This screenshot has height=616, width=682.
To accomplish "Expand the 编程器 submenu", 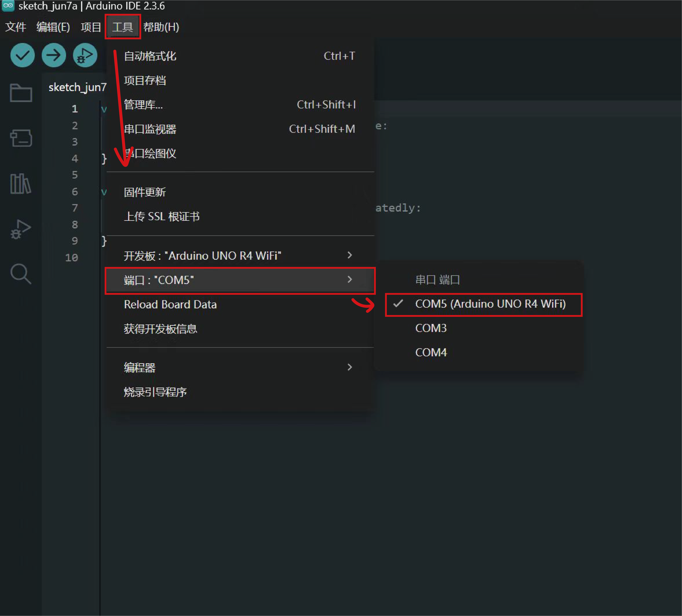I will coord(240,368).
